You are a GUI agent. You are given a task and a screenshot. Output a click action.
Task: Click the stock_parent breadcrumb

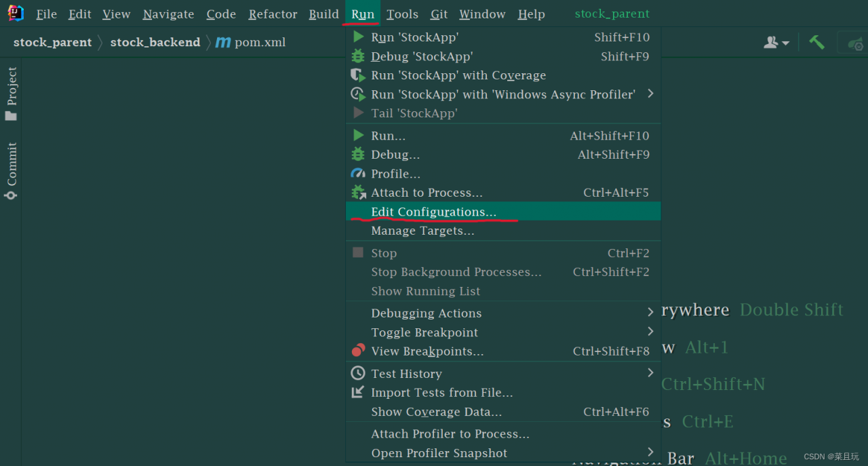(x=52, y=42)
